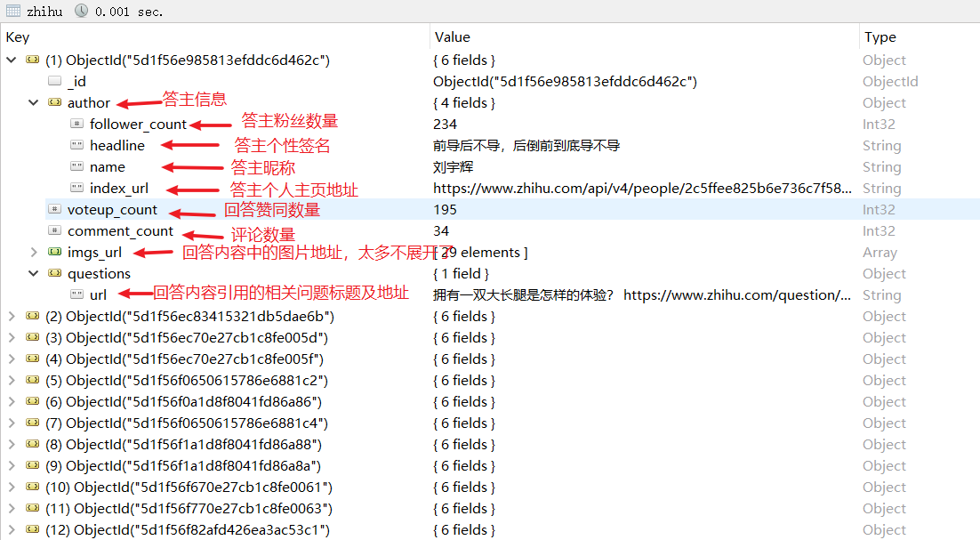Image resolution: width=980 pixels, height=540 pixels.
Task: Expand document (3) ObjectId row
Action: pyautogui.click(x=12, y=337)
